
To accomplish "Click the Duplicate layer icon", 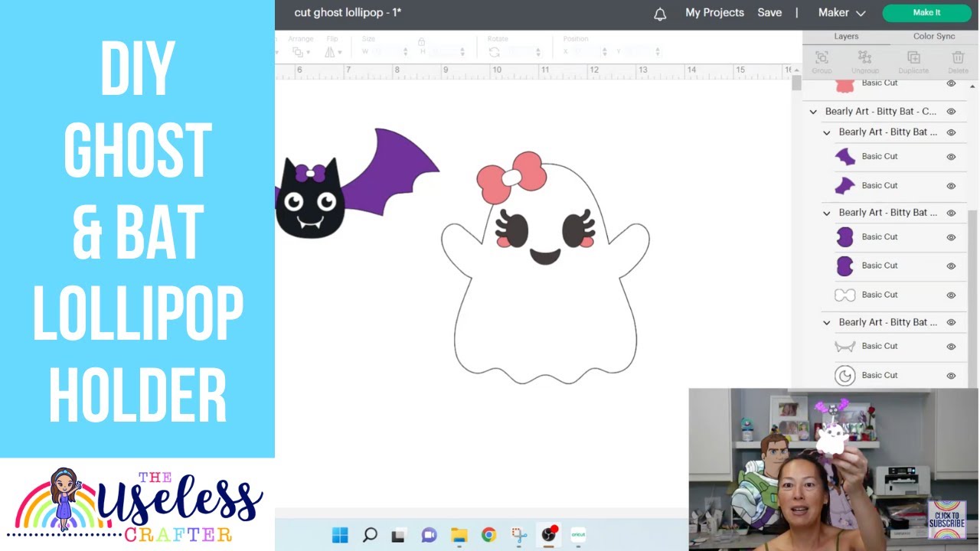I will point(913,57).
